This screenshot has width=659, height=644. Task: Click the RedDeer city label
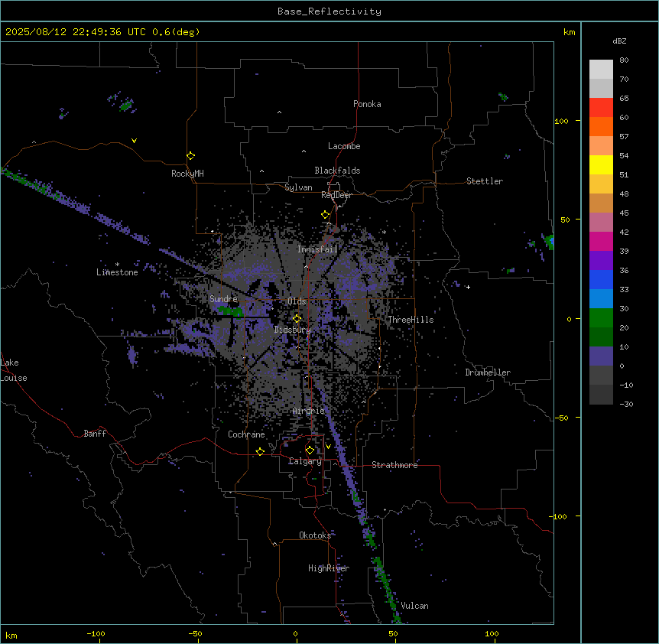coord(336,195)
